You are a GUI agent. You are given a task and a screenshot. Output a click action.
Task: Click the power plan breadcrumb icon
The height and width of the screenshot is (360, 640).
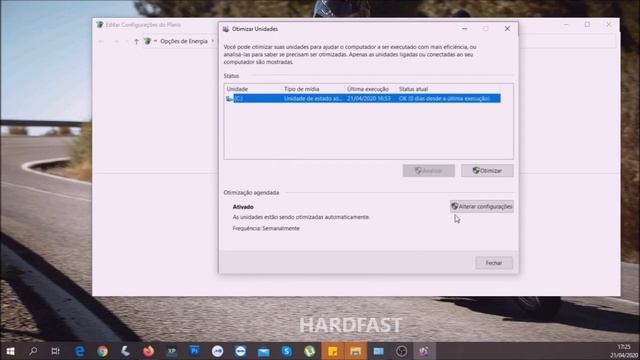(x=147, y=41)
